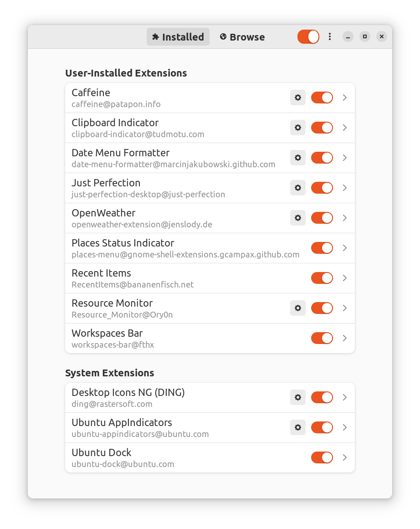Open Clipboard Indicator settings gear
This screenshot has width=420, height=529.
coord(297,128)
